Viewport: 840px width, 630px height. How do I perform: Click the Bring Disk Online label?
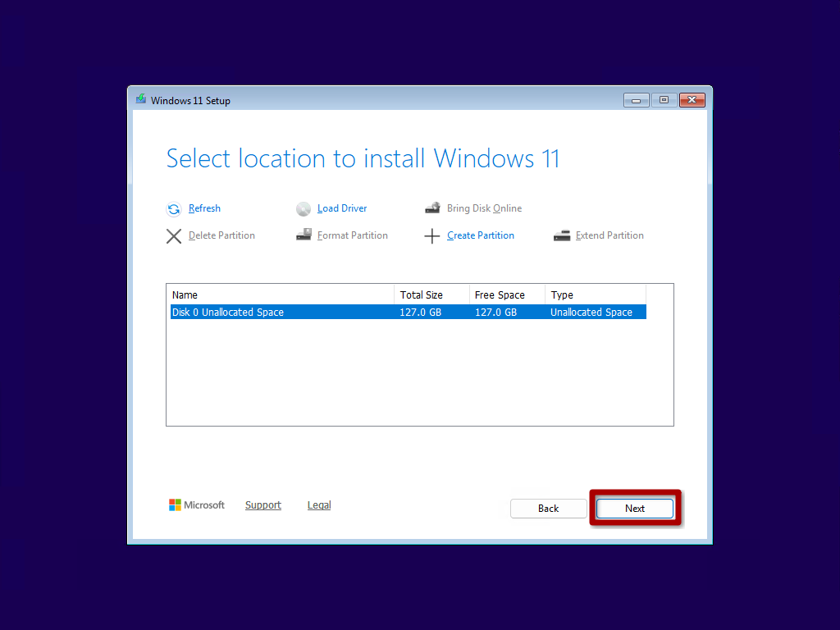[484, 208]
